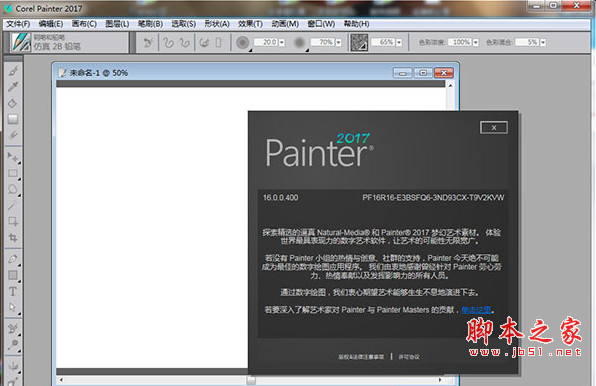
Task: Open the 帮助(H) menu
Action: coord(357,24)
